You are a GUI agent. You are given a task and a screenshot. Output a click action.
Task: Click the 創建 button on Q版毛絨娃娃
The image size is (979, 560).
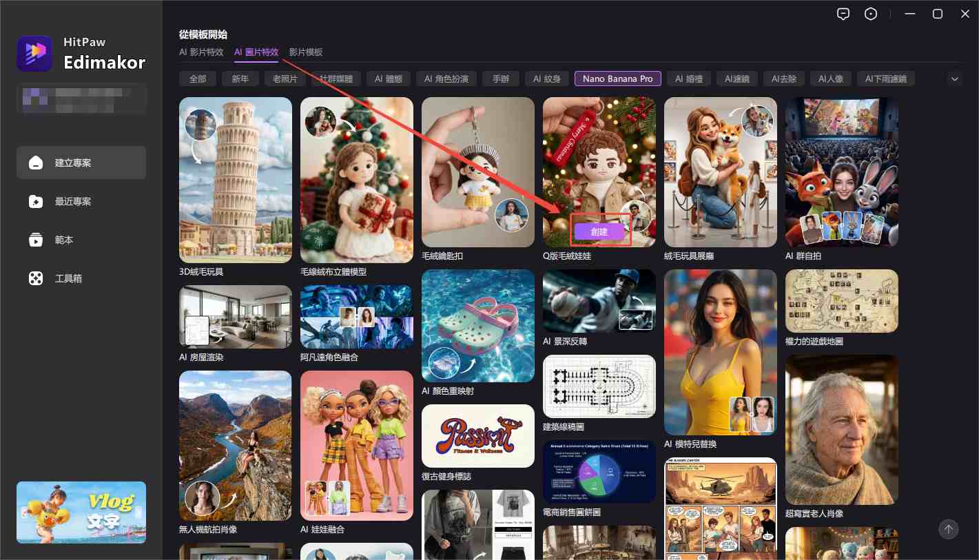coord(599,231)
